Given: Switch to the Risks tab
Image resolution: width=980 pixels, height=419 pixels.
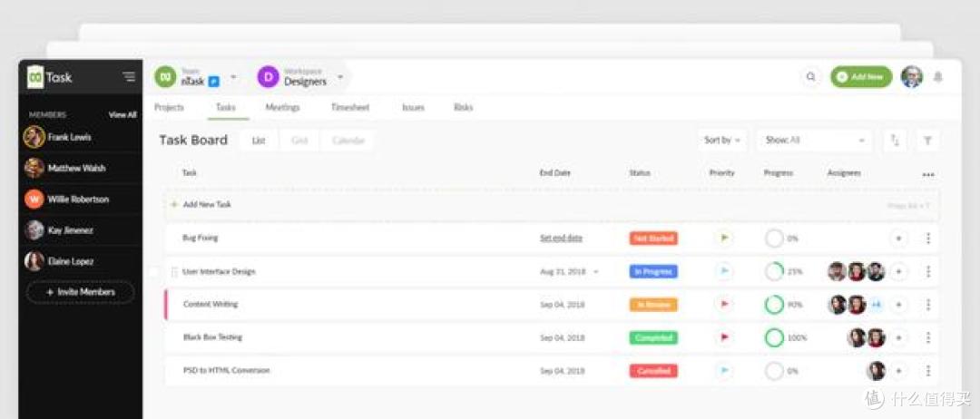Looking at the screenshot, I should (463, 107).
